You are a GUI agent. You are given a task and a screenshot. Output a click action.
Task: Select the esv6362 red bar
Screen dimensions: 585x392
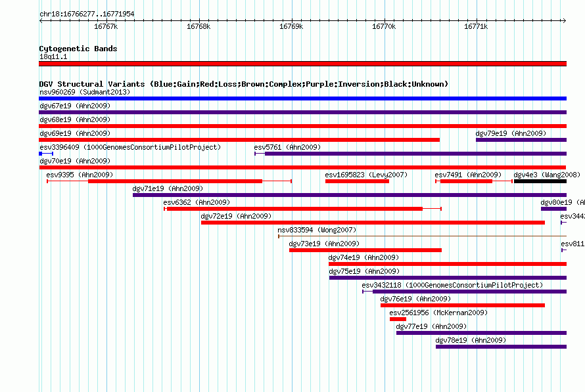(294, 209)
